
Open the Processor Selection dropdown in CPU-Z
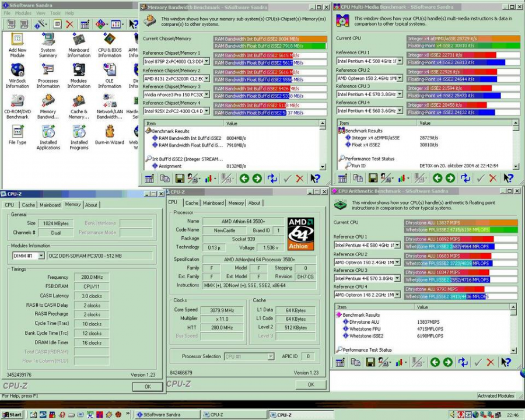(x=270, y=356)
